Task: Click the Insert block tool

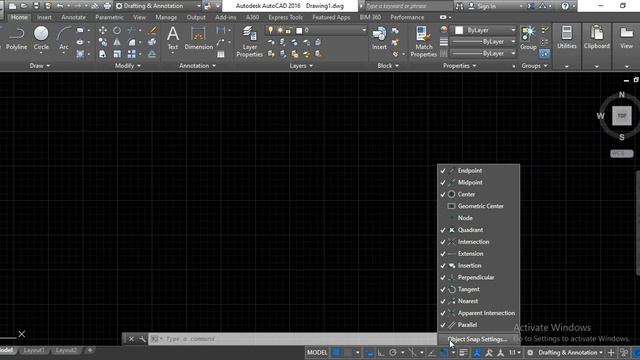Action: coord(379,38)
